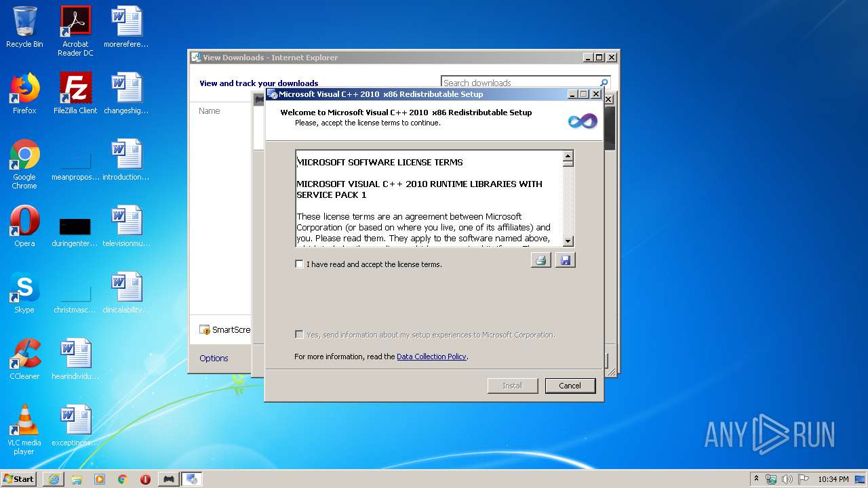Select the Google Chrome desktop shortcut

point(24,164)
